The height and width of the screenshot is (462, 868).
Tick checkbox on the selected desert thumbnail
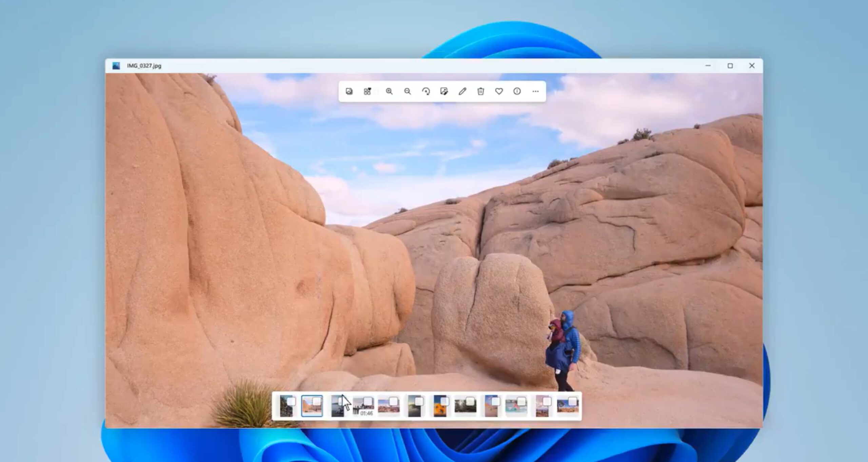pyautogui.click(x=316, y=402)
